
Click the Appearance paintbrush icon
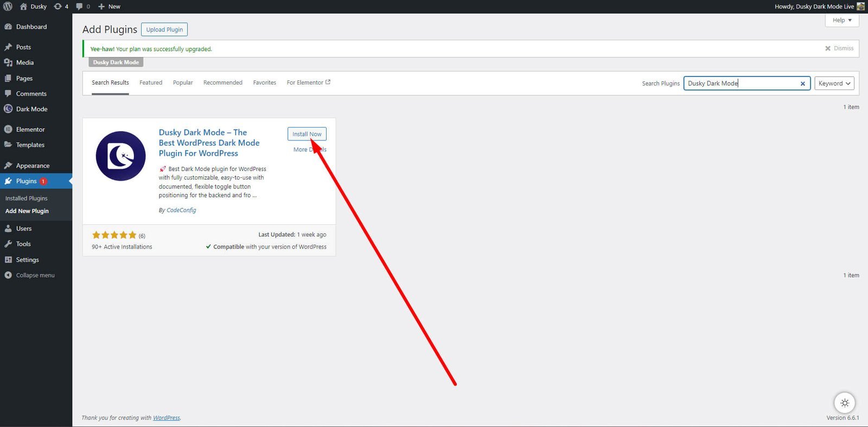[x=8, y=165]
